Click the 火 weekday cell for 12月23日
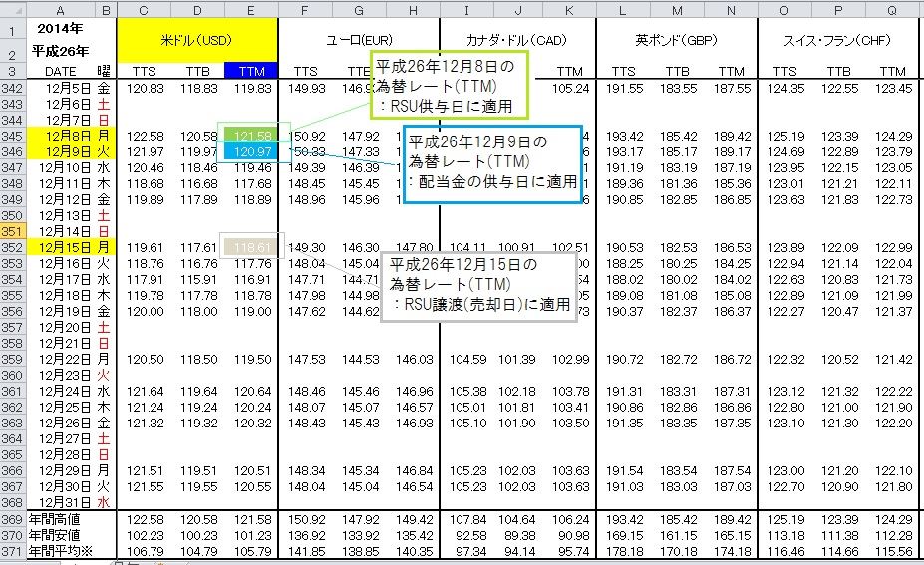 104,375
